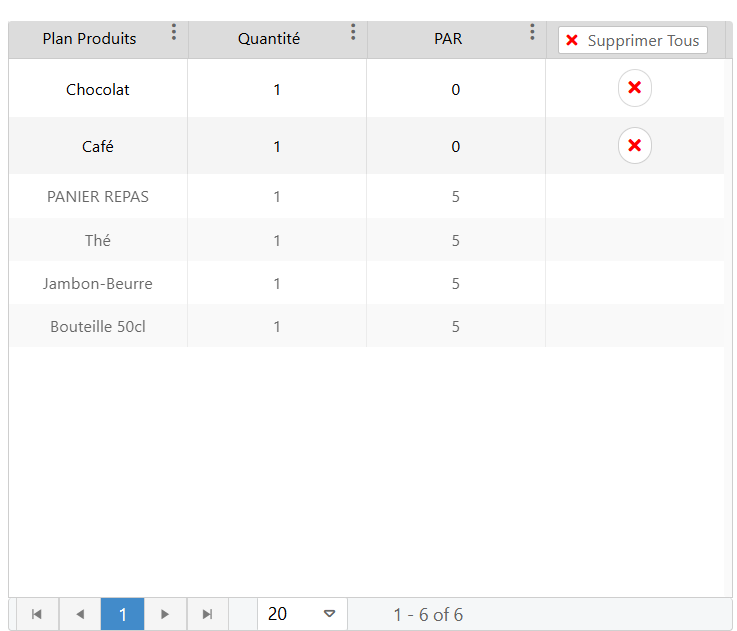Select the PANIER REPAS row
737x631 pixels.
tap(366, 196)
